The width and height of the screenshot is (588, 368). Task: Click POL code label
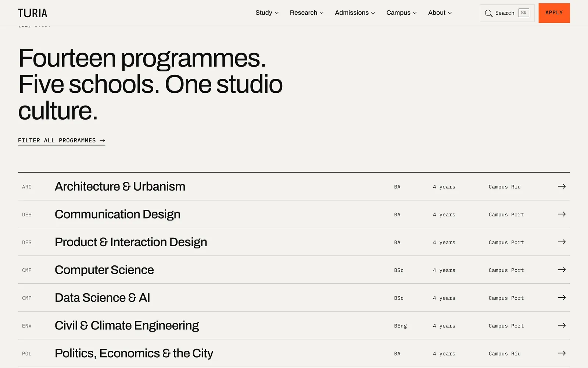[27, 354]
